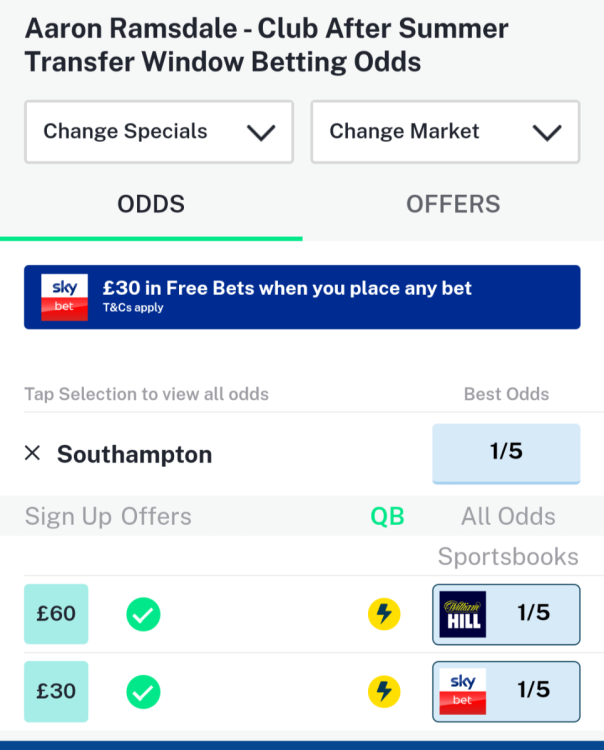
Task: Open the Change Market dropdown
Action: [x=445, y=131]
